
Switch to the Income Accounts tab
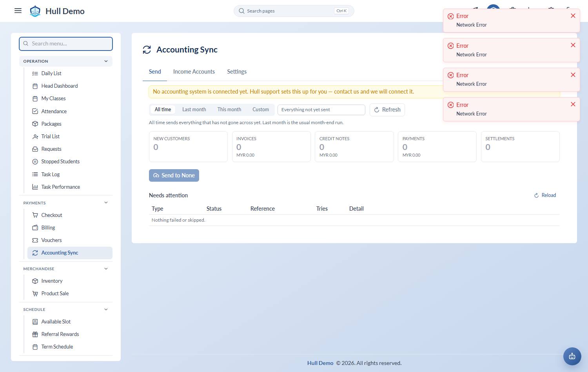click(194, 72)
